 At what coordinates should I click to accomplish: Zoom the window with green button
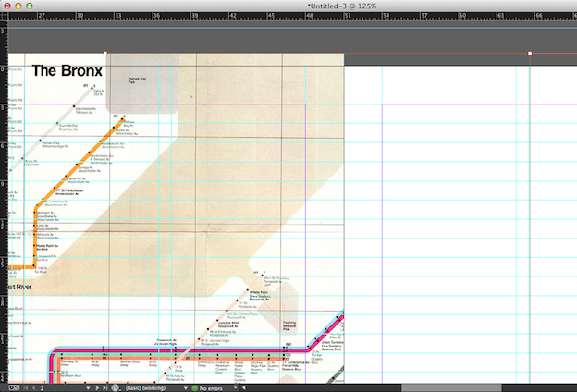tap(29, 6)
